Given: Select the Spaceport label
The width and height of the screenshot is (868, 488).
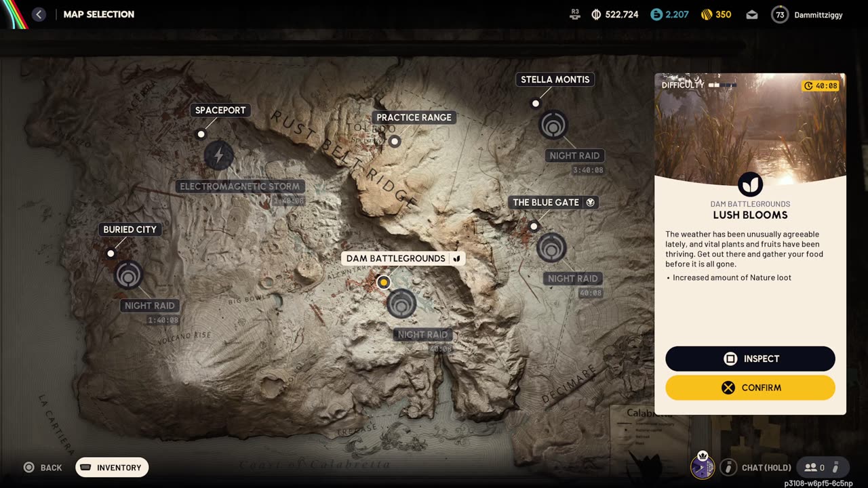Looking at the screenshot, I should tap(220, 110).
